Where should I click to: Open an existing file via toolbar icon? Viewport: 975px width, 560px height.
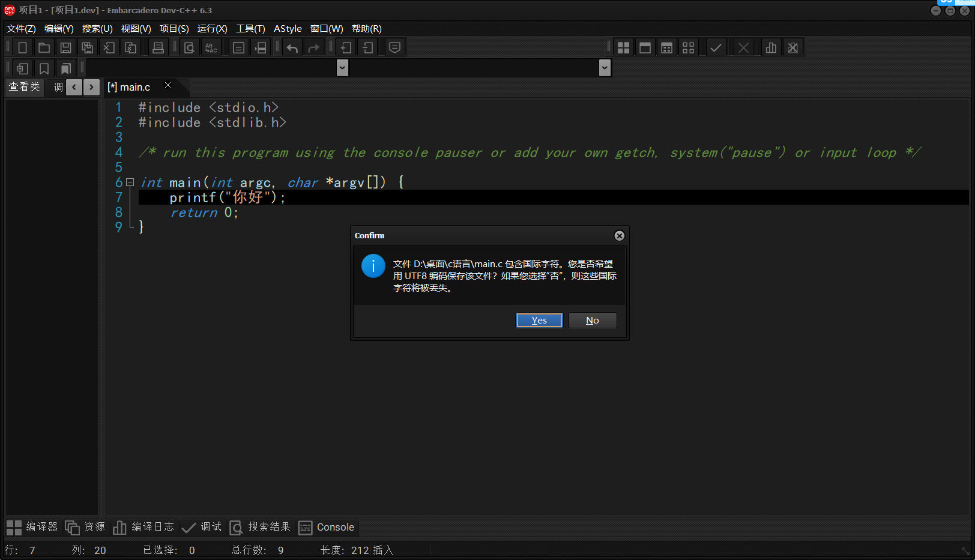pyautogui.click(x=44, y=47)
